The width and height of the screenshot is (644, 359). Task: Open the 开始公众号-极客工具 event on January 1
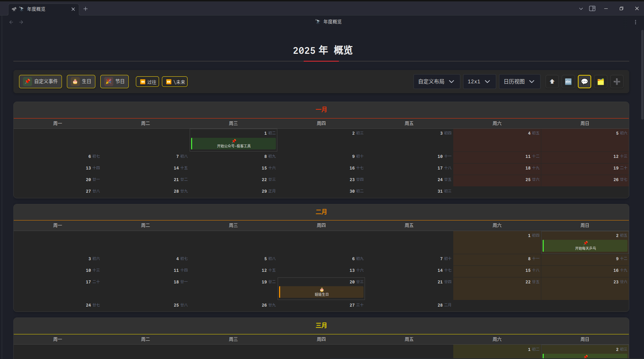(234, 144)
